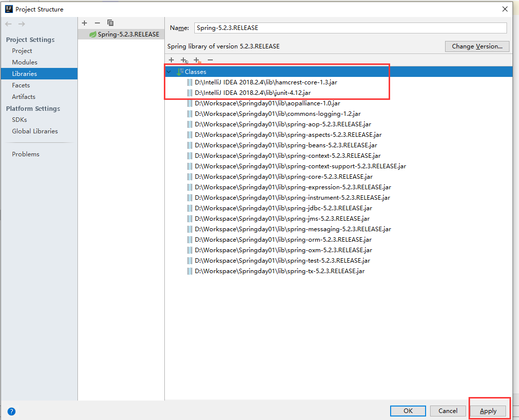Copy the selected library
Screen dimensions: 519x420
(110, 23)
